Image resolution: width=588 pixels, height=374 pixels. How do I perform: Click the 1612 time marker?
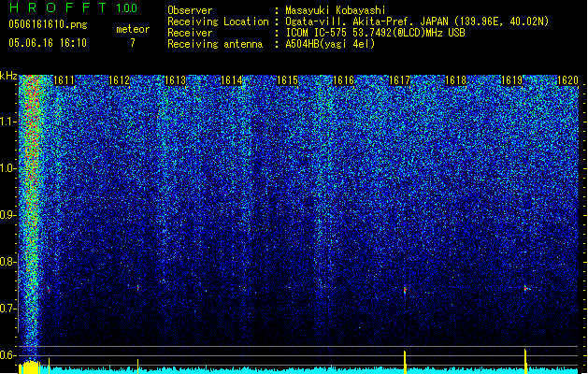(120, 80)
